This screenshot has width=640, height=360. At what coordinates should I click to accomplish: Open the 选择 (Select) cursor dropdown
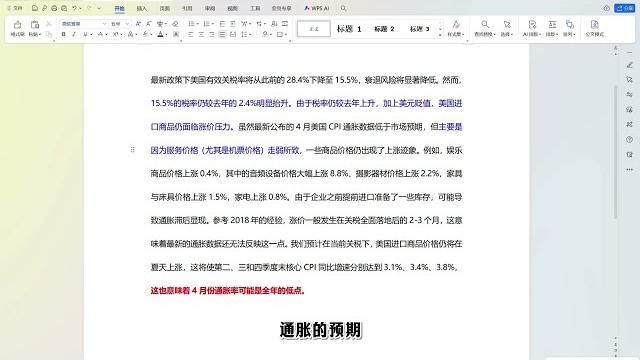pos(507,29)
